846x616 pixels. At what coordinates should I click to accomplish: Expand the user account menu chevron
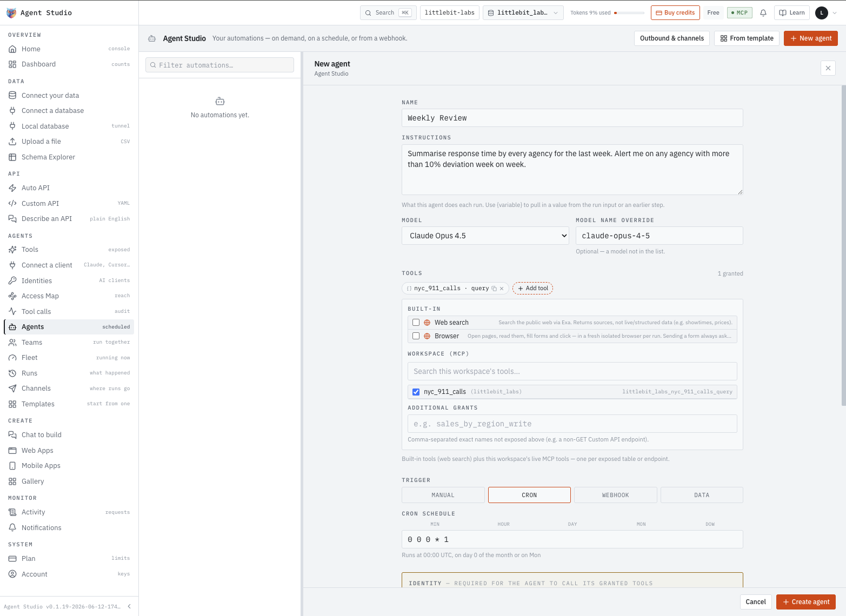(x=834, y=13)
